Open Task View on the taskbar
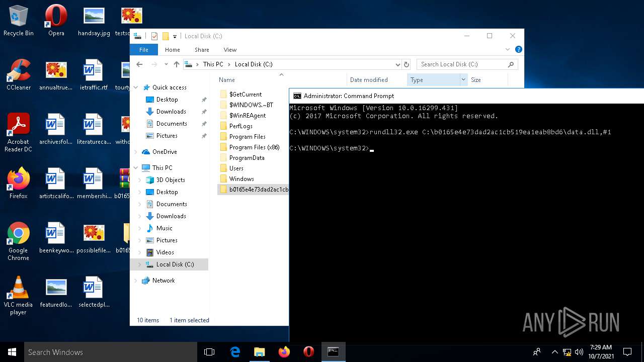The width and height of the screenshot is (644, 362). (209, 352)
